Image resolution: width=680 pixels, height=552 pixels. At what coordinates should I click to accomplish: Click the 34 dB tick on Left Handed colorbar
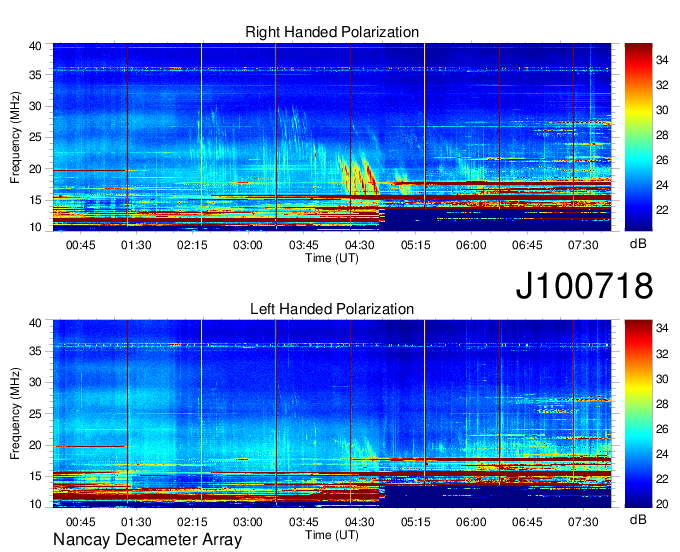(662, 329)
